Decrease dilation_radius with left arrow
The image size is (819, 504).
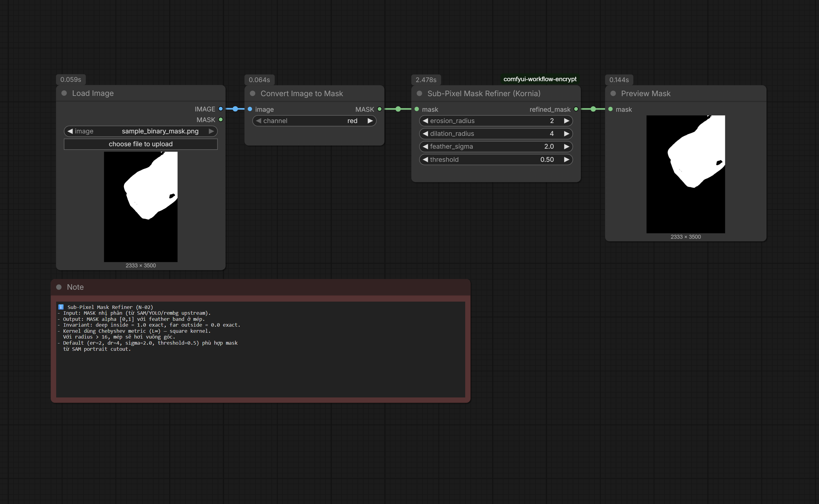[x=425, y=134]
